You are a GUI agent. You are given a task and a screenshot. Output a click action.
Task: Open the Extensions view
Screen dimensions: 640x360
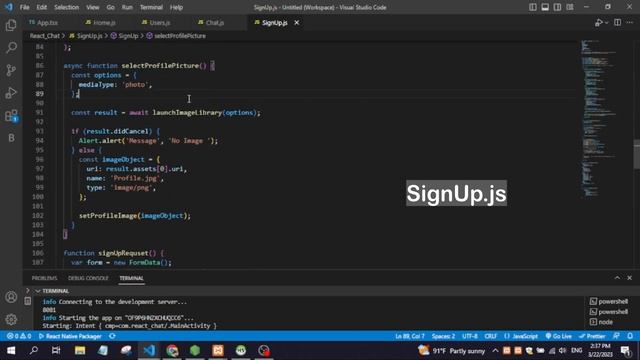(11, 116)
